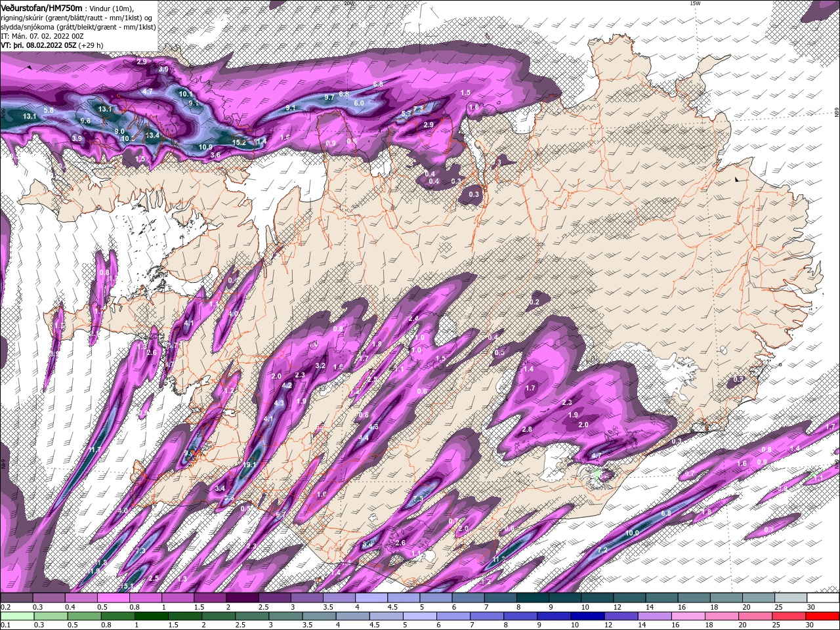
Task: Click the '30' label of lower legend
Action: click(x=811, y=625)
